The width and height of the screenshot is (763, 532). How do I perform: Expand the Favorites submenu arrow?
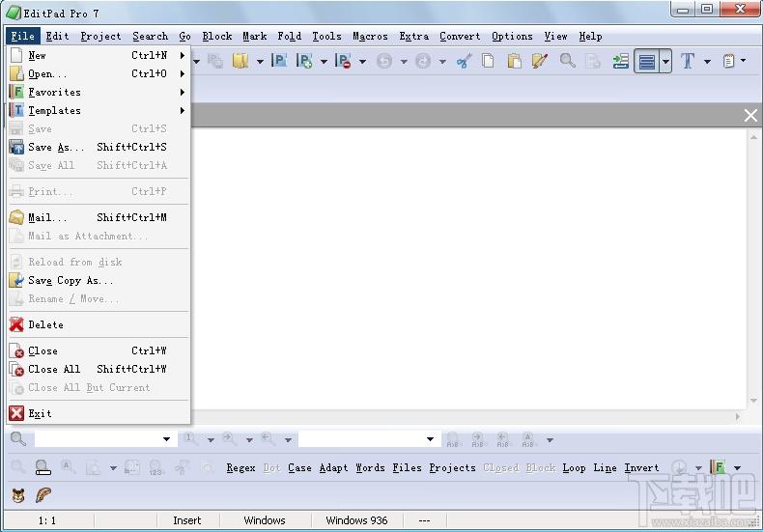(182, 92)
